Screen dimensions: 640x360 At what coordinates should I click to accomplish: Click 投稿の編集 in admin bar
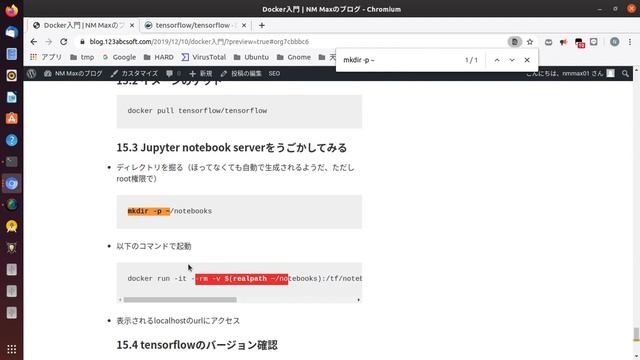241,73
